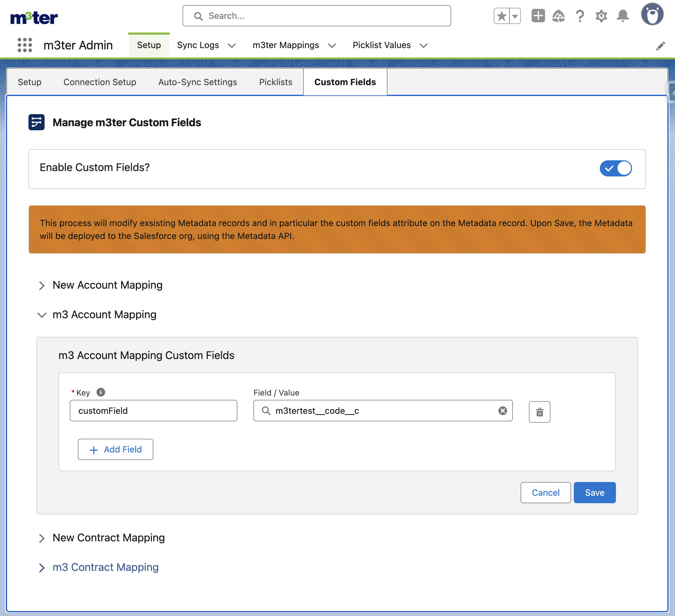The width and height of the screenshot is (675, 616).
Task: Click the Favorites star icon
Action: point(501,16)
